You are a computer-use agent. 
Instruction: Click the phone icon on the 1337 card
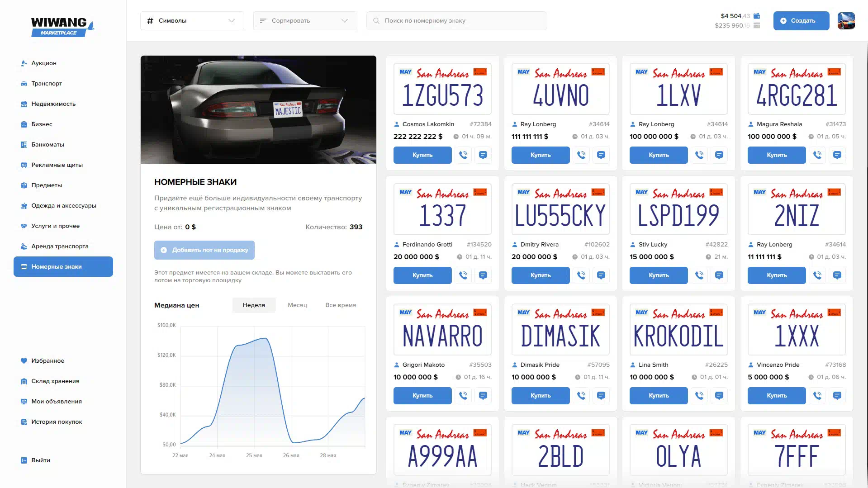coord(463,275)
